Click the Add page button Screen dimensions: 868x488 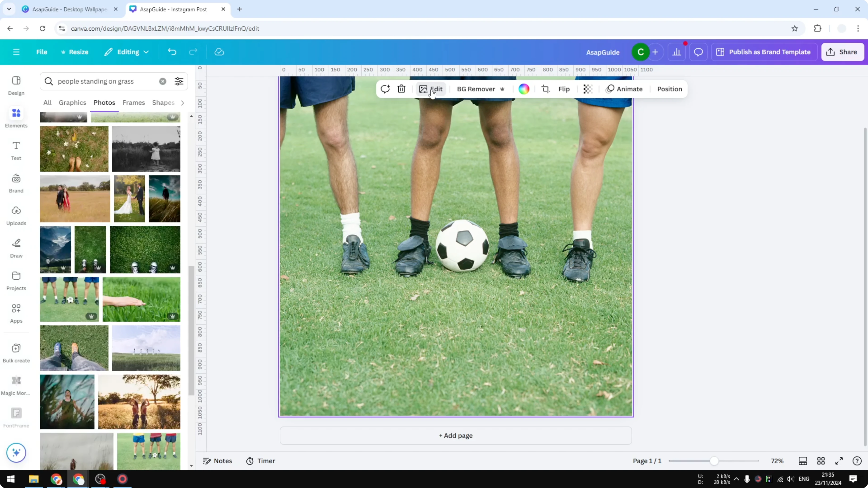click(x=455, y=435)
